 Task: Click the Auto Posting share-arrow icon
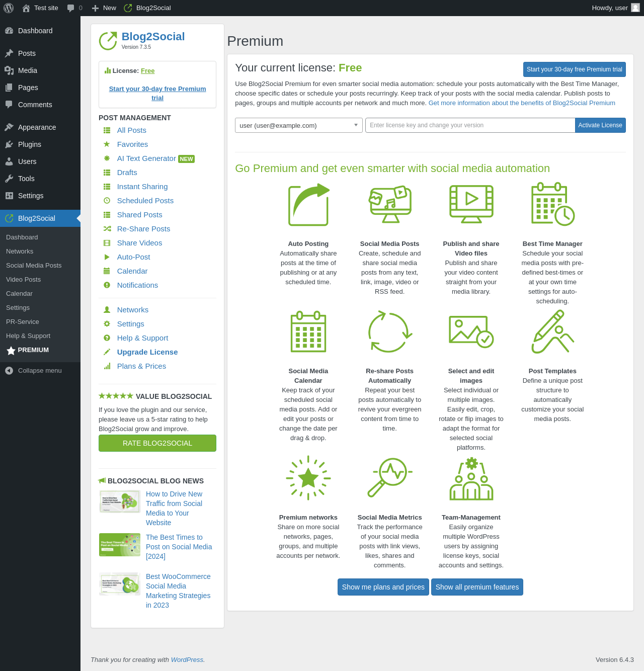tap(308, 205)
